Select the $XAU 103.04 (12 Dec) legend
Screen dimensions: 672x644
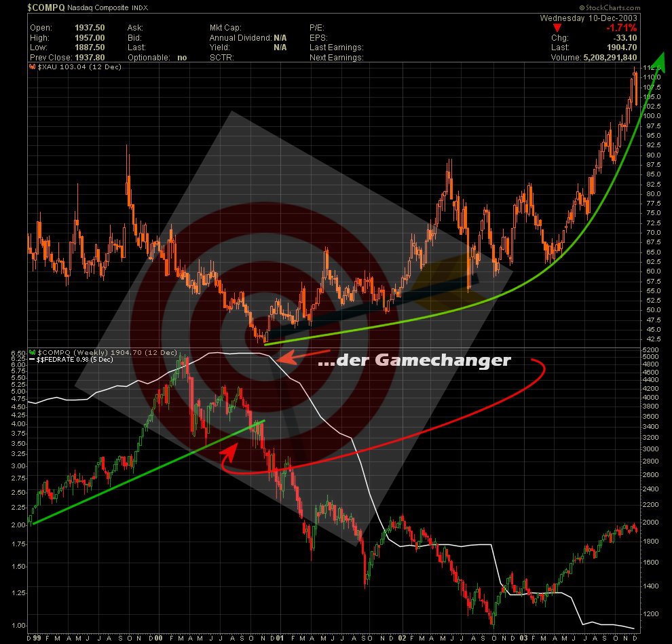tap(79, 67)
